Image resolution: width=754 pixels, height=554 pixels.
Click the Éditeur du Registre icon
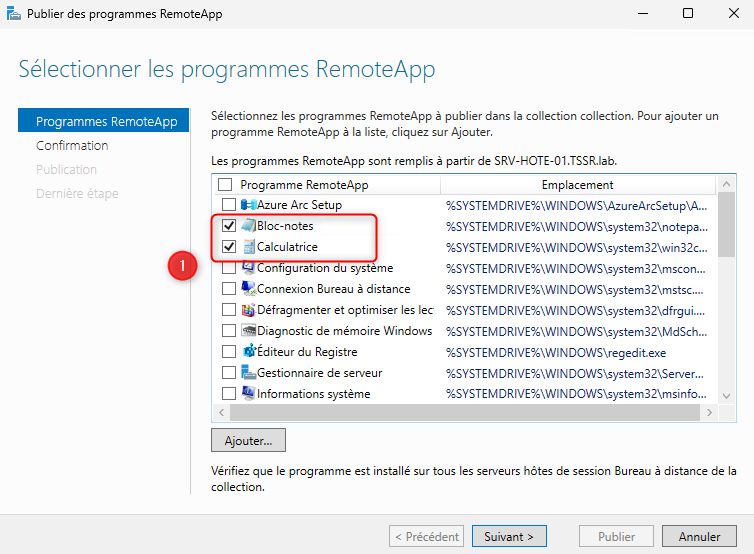pyautogui.click(x=249, y=352)
